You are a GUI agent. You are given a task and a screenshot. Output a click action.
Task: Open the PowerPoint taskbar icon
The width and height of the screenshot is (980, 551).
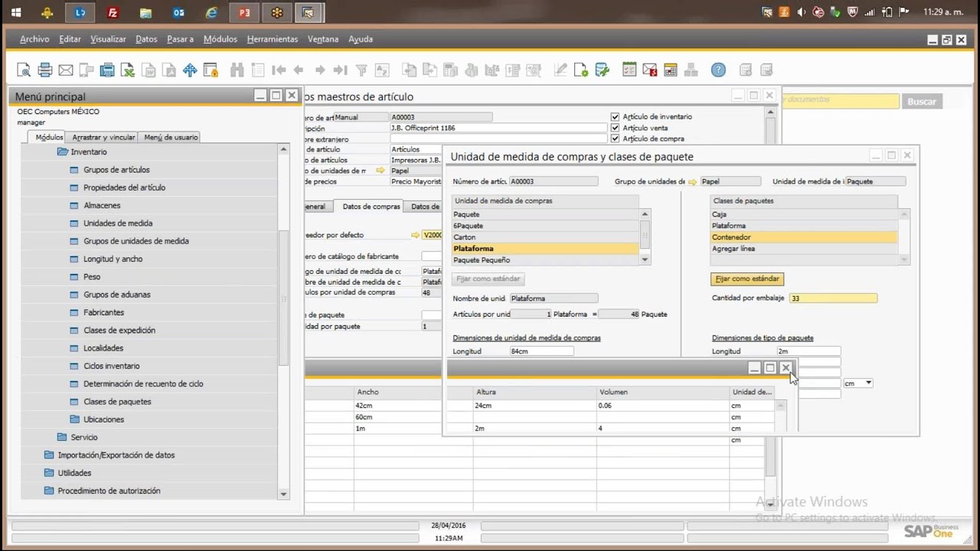244,12
